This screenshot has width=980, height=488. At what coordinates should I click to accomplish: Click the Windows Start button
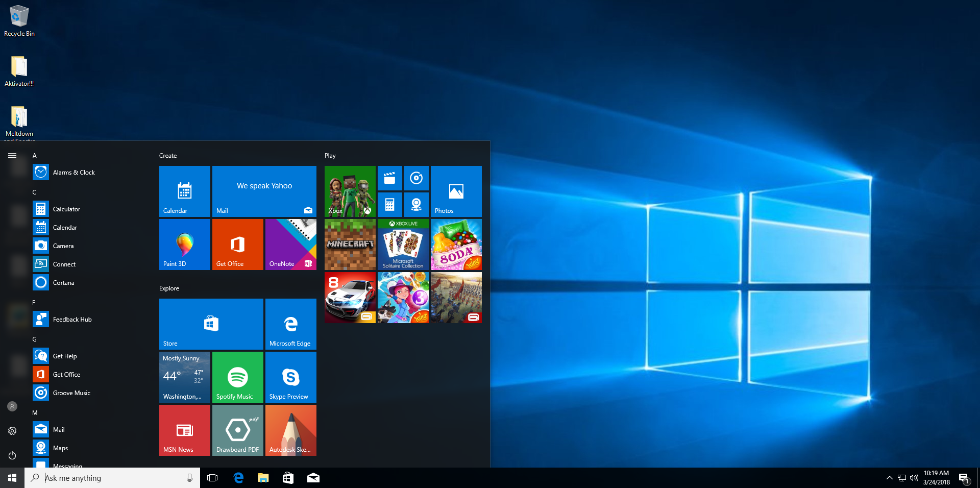[12, 478]
